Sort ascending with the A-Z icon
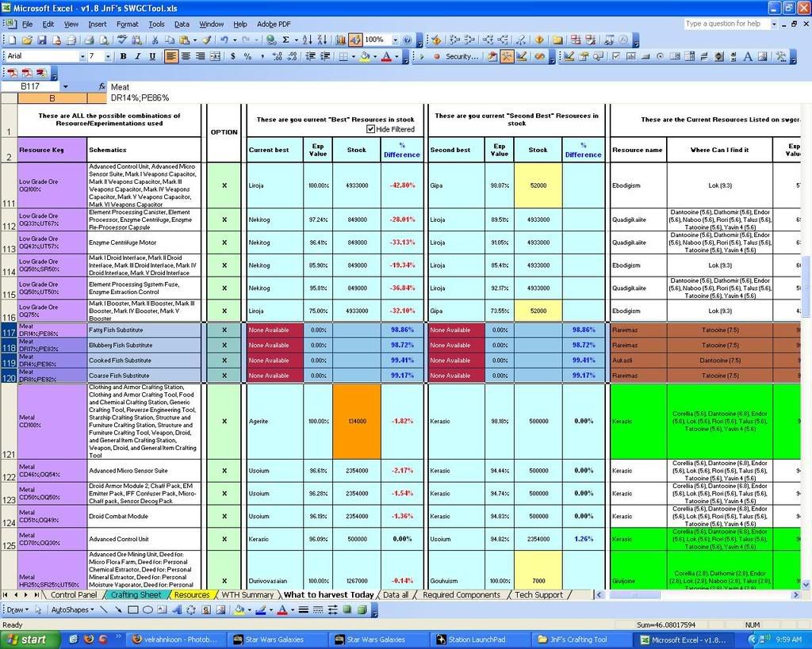The width and height of the screenshot is (812, 649). tap(307, 40)
